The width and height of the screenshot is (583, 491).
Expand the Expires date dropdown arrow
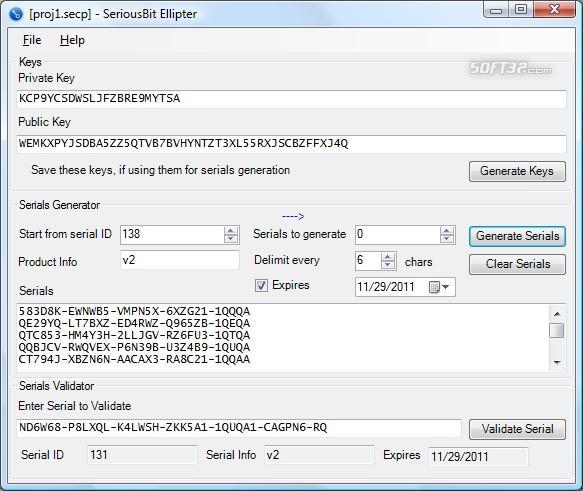pyautogui.click(x=446, y=287)
